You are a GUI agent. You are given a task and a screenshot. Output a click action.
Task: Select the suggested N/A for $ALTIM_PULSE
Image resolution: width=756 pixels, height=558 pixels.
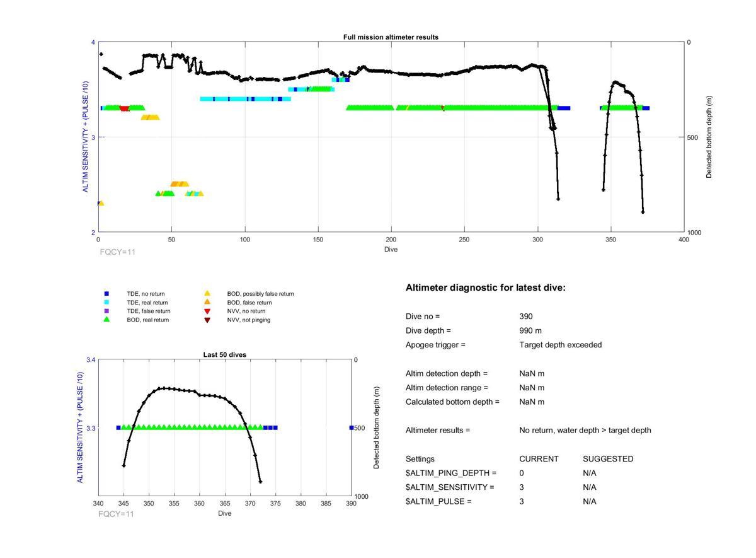pos(590,501)
